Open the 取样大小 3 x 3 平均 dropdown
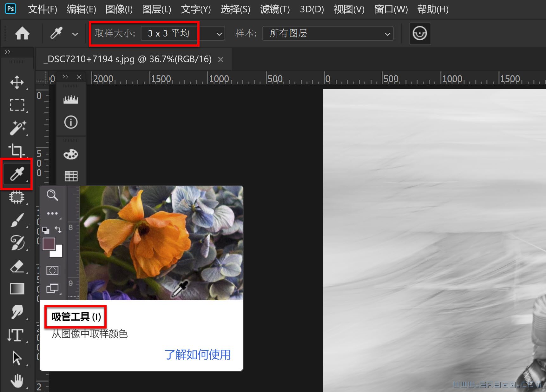This screenshot has height=392, width=546. pos(183,33)
